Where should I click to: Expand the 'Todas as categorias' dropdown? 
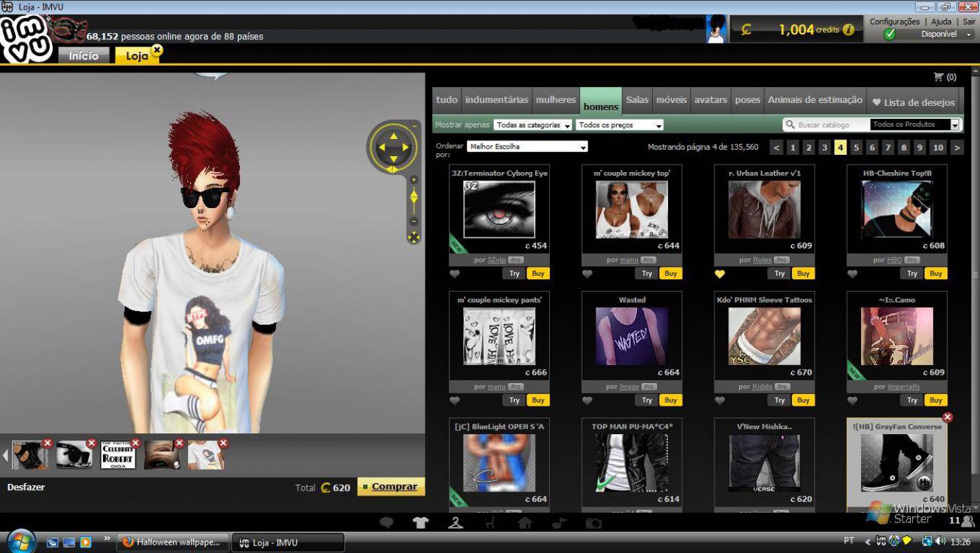tap(533, 125)
